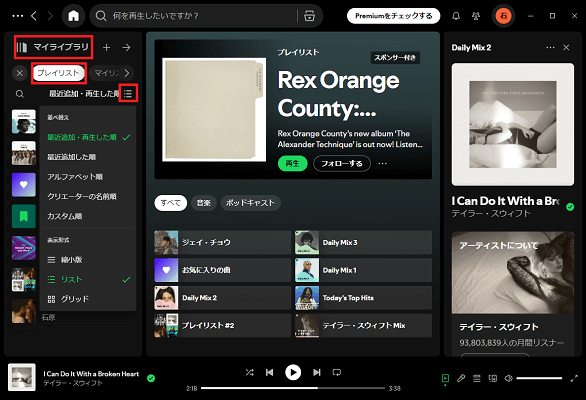Image resolution: width=586 pixels, height=400 pixels.
Task: Select the ポッドキャスト filter tab
Action: pyautogui.click(x=250, y=203)
